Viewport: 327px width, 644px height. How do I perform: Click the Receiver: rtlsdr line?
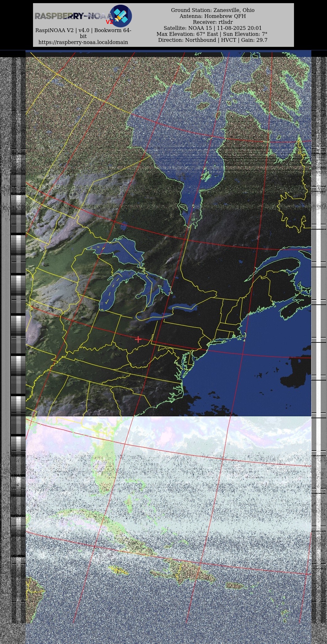point(213,22)
